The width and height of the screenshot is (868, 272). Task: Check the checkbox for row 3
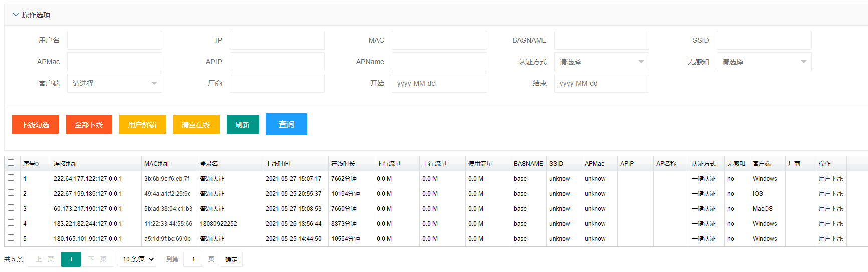pos(11,208)
